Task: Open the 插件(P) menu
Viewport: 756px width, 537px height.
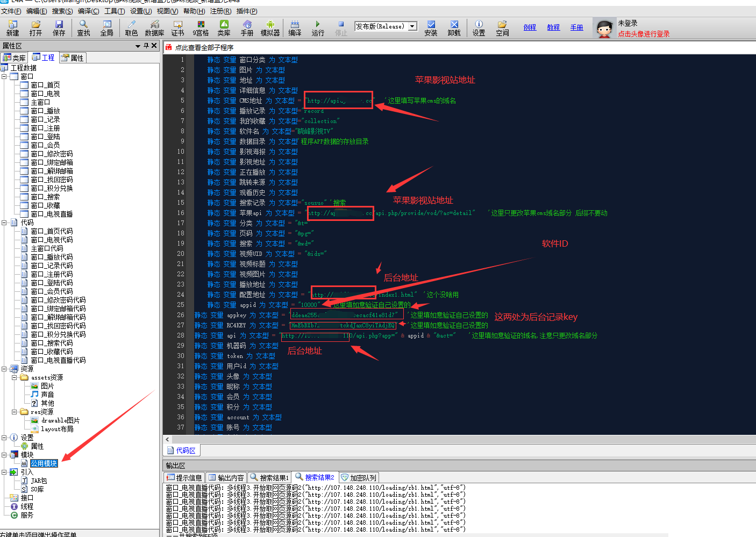Action: (247, 11)
